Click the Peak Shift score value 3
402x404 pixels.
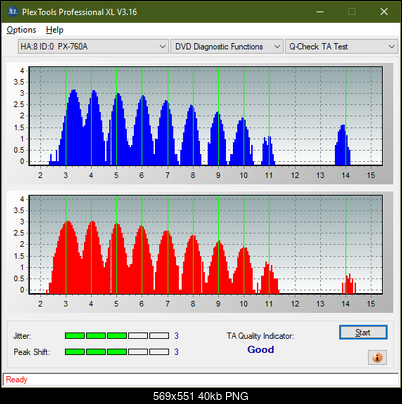pos(176,352)
